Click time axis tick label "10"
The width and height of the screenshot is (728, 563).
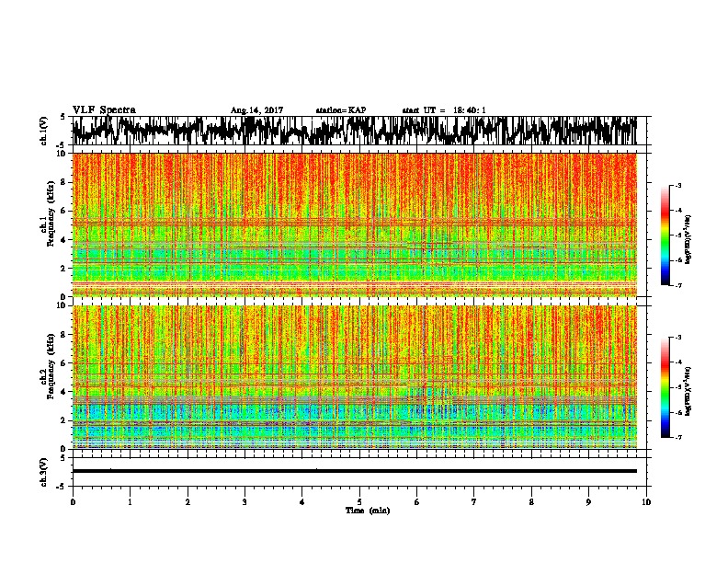pos(646,502)
